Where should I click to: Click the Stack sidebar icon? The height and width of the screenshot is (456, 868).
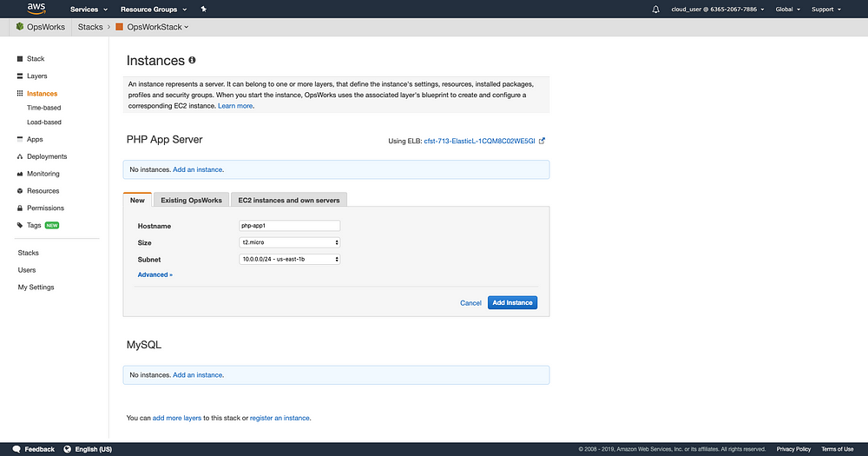click(x=20, y=59)
